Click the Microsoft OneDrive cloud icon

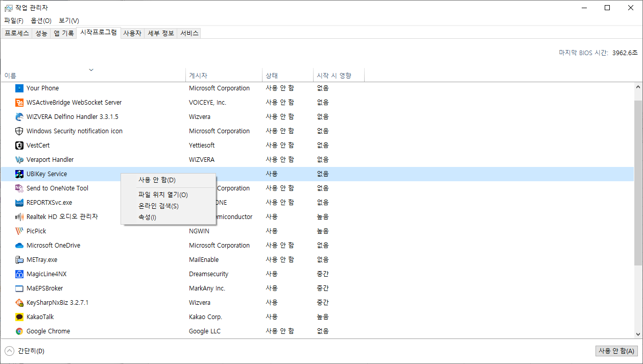(x=19, y=246)
